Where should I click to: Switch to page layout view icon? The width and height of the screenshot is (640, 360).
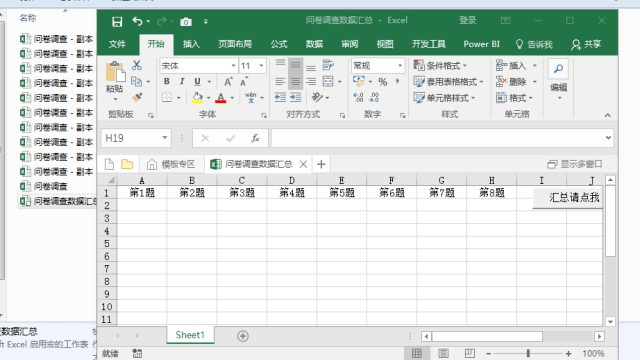pos(443,353)
